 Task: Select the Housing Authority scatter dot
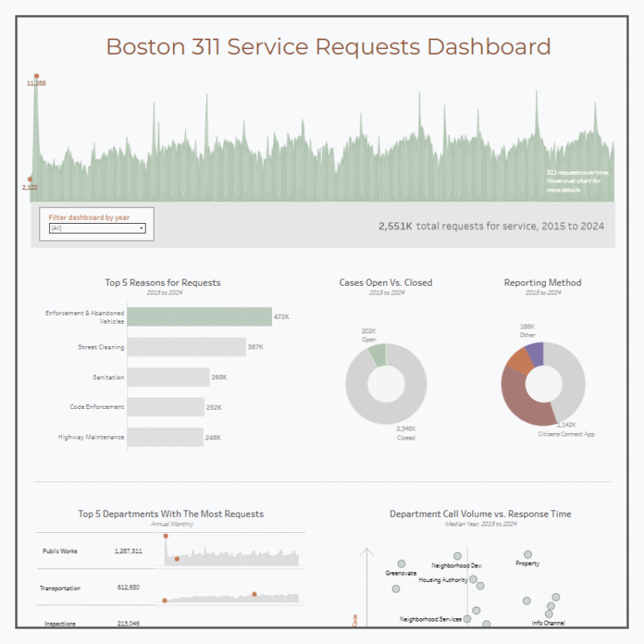click(x=473, y=579)
